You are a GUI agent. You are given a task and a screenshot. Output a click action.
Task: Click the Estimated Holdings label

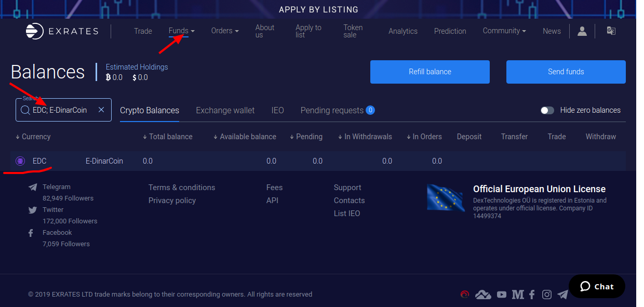pyautogui.click(x=137, y=67)
